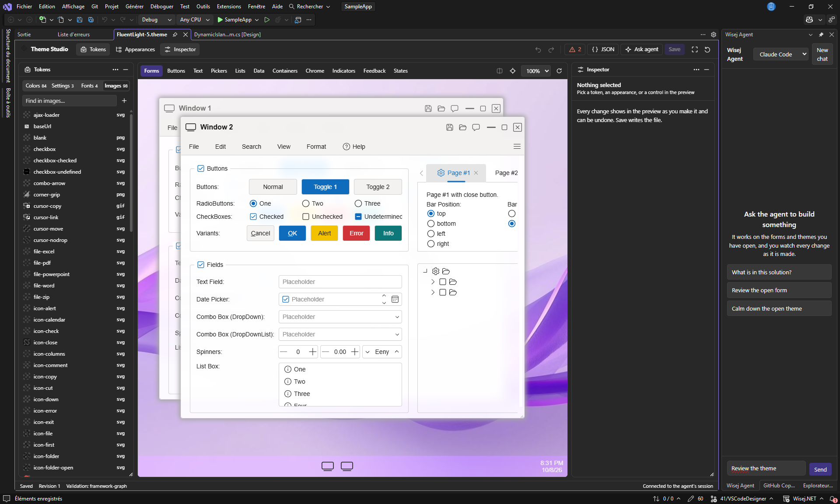Open Inspector panel more options ellipsis
Viewport: 840px width, 504px height.
(696, 70)
